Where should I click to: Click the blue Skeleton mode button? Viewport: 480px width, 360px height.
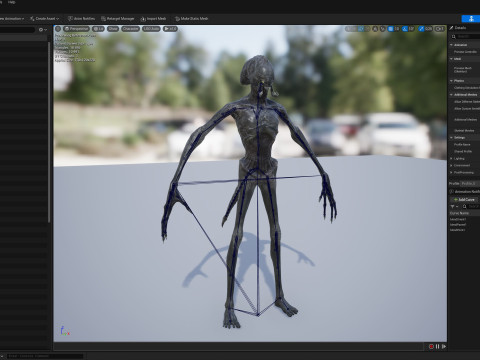(x=471, y=19)
